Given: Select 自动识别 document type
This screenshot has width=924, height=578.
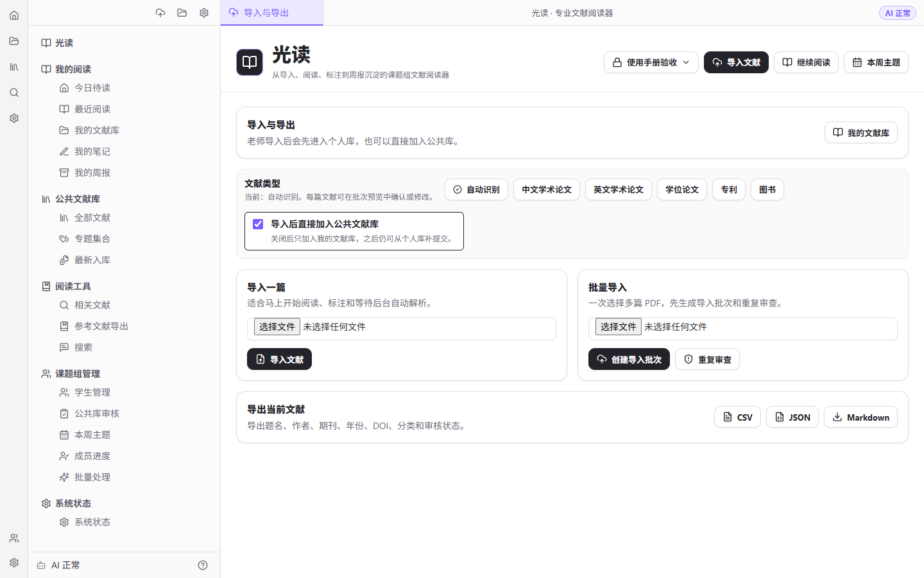Looking at the screenshot, I should pyautogui.click(x=476, y=189).
